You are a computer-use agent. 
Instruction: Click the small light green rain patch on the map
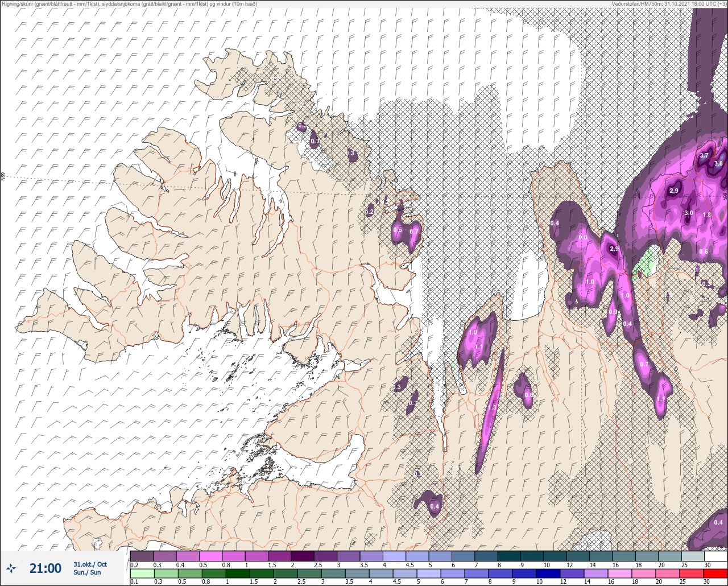coord(646,261)
